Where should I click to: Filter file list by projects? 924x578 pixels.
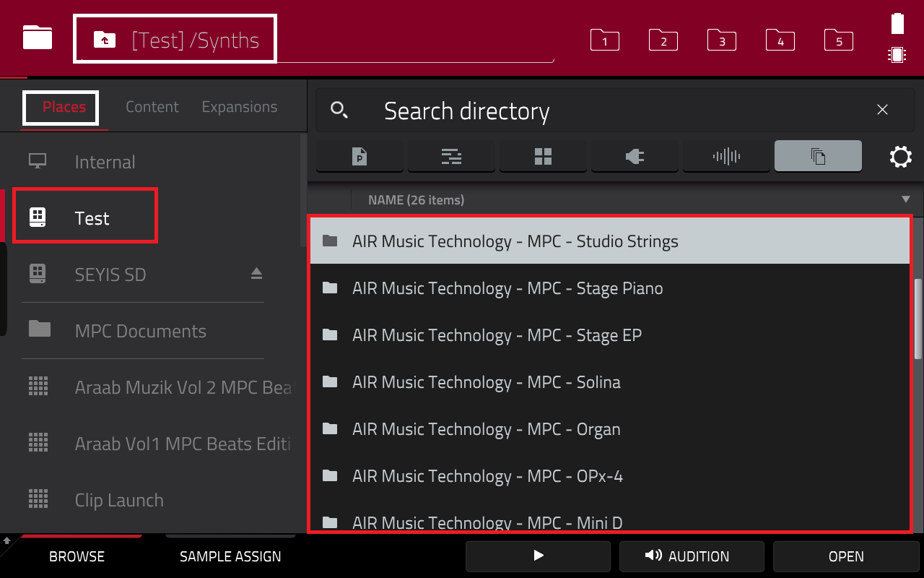(x=359, y=156)
